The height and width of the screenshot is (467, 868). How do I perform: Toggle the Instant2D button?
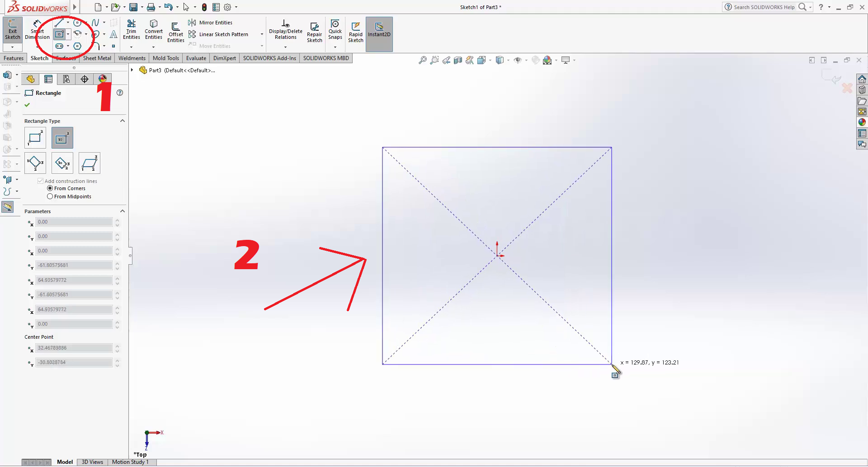pos(379,30)
